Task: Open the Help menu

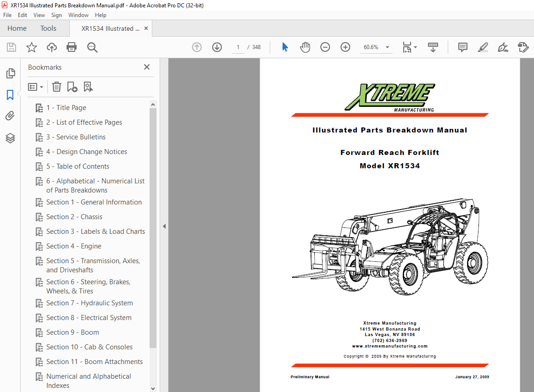Action: click(x=100, y=15)
